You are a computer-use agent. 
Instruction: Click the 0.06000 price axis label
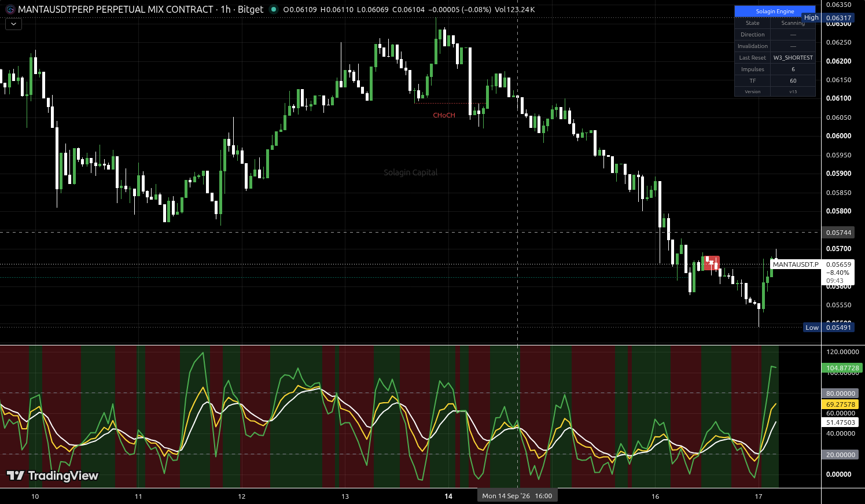[838, 136]
